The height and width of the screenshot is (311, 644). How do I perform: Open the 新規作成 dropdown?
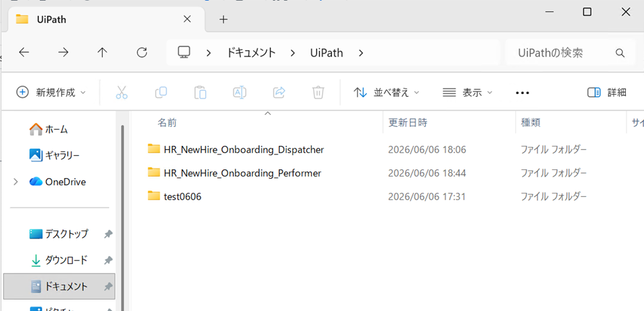point(51,93)
